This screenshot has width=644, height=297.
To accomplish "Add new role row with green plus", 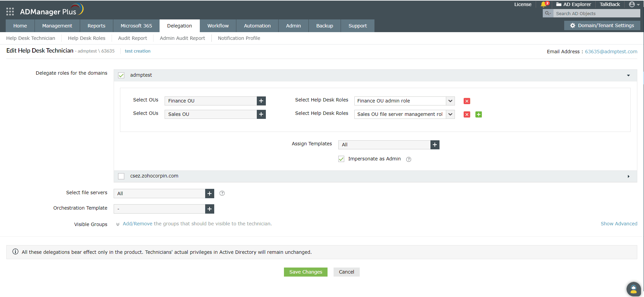I will pyautogui.click(x=478, y=115).
